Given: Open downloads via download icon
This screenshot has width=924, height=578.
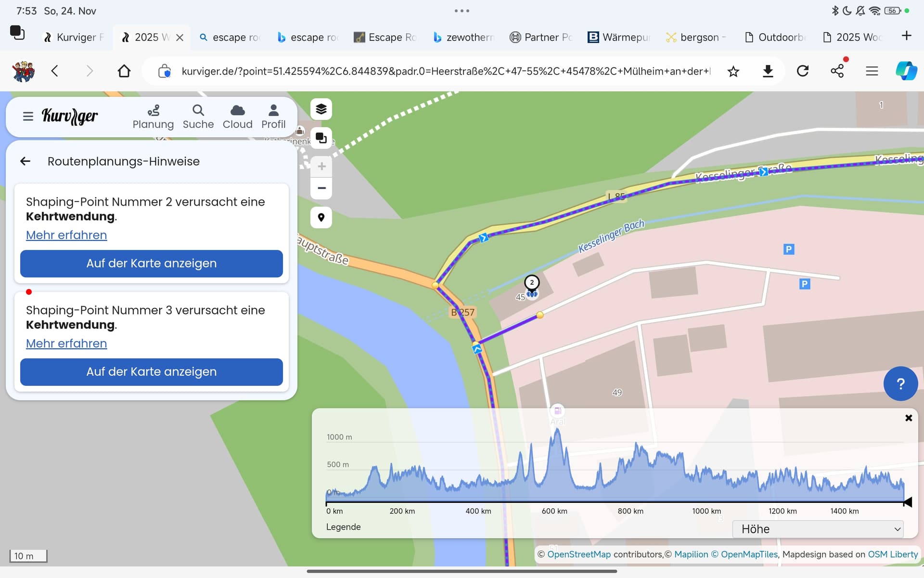Looking at the screenshot, I should (x=768, y=71).
